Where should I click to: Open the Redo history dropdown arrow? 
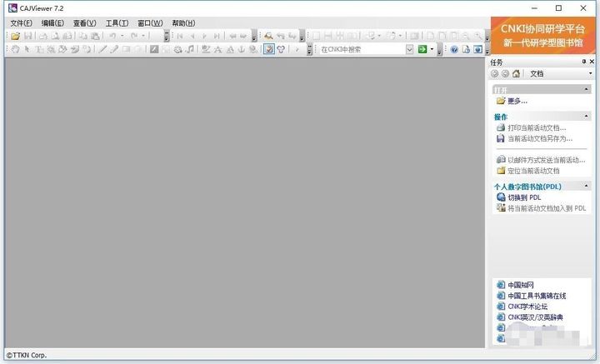click(x=143, y=37)
